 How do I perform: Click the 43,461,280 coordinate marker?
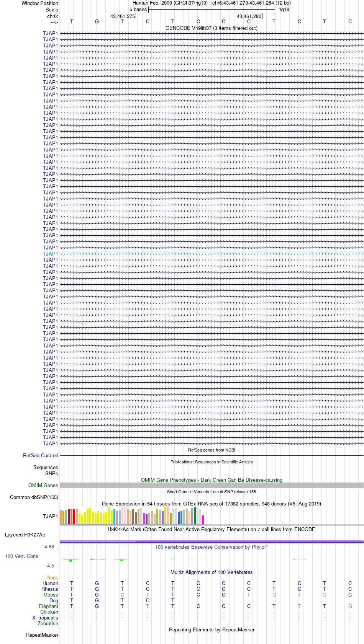[249, 16]
